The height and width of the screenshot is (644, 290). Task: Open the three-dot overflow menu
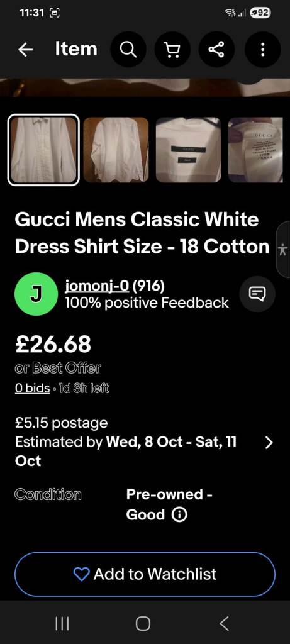pos(263,50)
